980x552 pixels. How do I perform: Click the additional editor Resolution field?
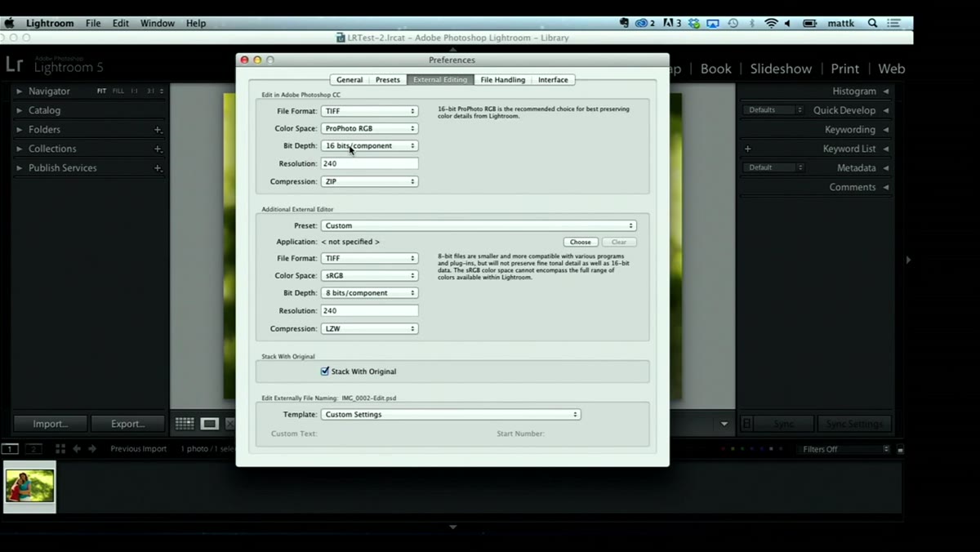click(369, 311)
